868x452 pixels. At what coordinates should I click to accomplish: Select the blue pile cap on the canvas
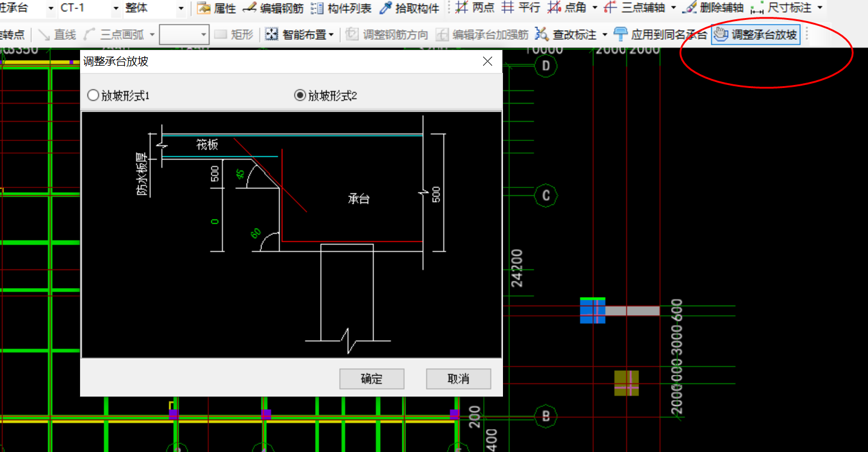click(x=593, y=310)
